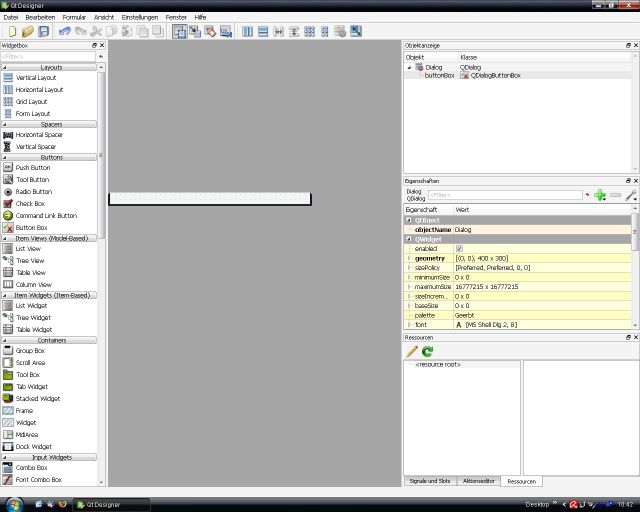
Task: Expand the geometry property row
Action: (x=408, y=258)
